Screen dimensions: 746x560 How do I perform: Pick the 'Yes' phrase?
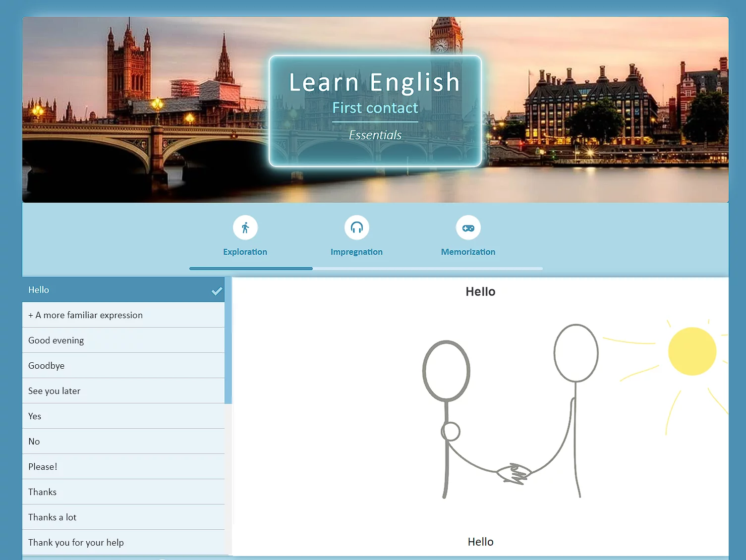point(35,416)
